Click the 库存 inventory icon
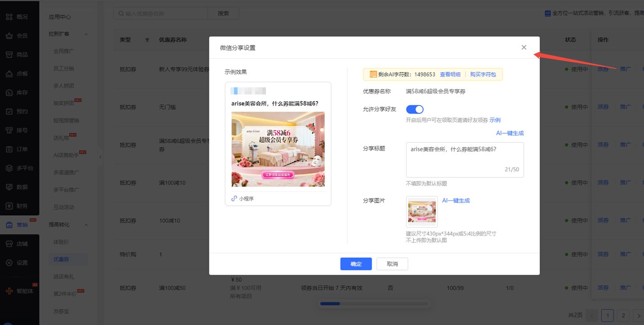 [9, 92]
